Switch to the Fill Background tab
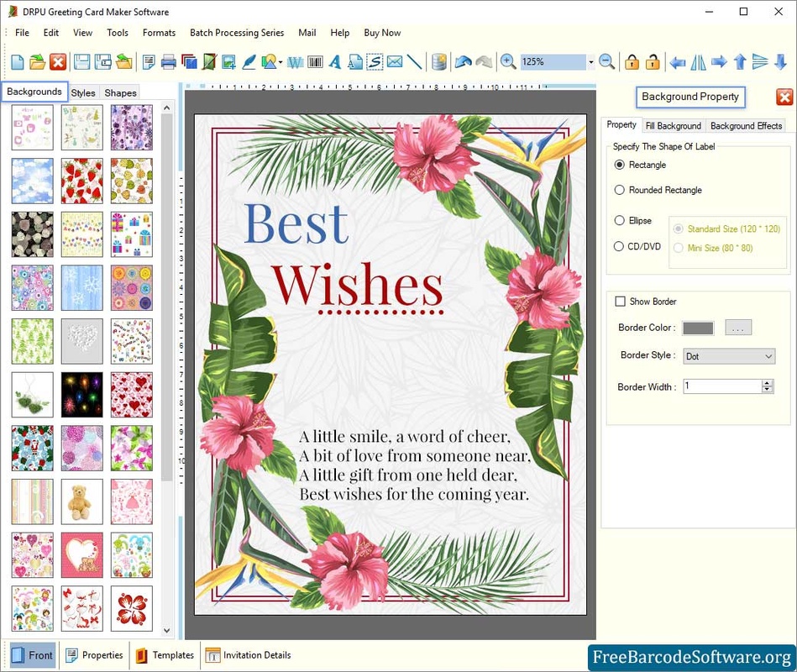Viewport: 797px width, 672px height. click(673, 126)
